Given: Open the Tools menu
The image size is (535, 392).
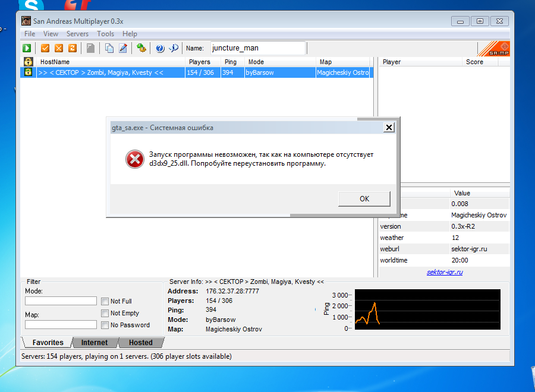Looking at the screenshot, I should pos(105,34).
